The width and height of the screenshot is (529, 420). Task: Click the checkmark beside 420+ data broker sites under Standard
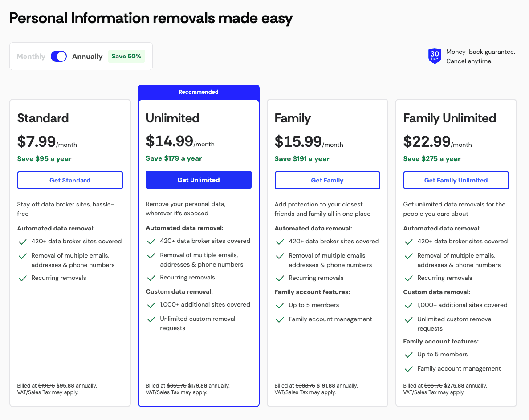pyautogui.click(x=23, y=241)
